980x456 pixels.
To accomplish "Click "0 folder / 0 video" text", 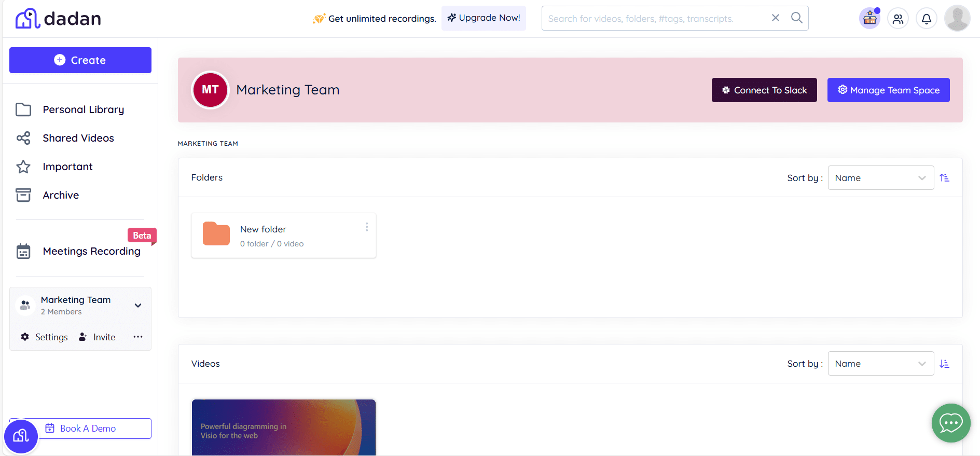I will click(x=272, y=244).
